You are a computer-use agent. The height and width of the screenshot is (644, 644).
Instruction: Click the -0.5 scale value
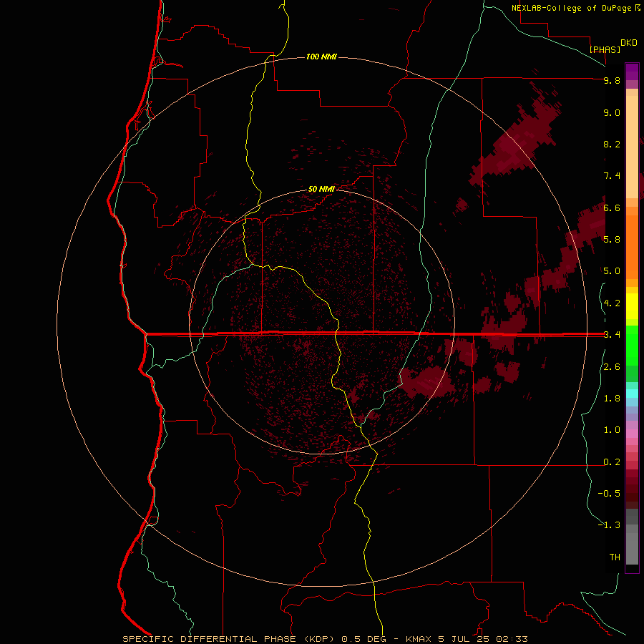tap(609, 494)
